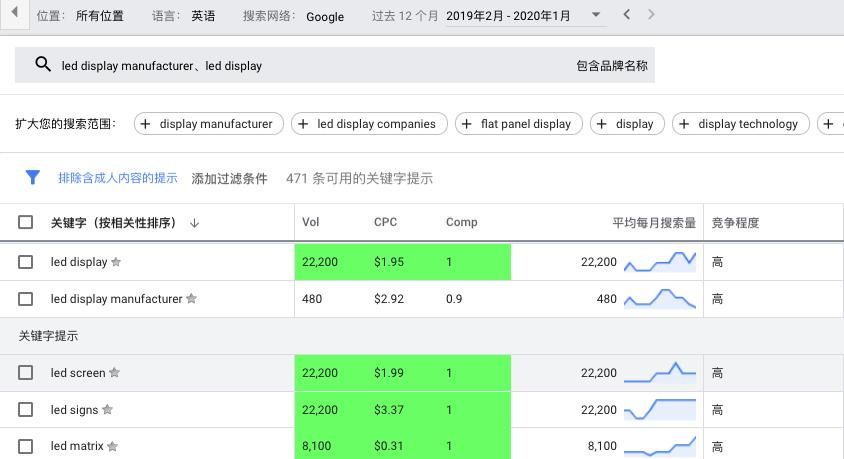This screenshot has width=844, height=459.
Task: Sort by 竞争程度 column header
Action: pos(735,223)
